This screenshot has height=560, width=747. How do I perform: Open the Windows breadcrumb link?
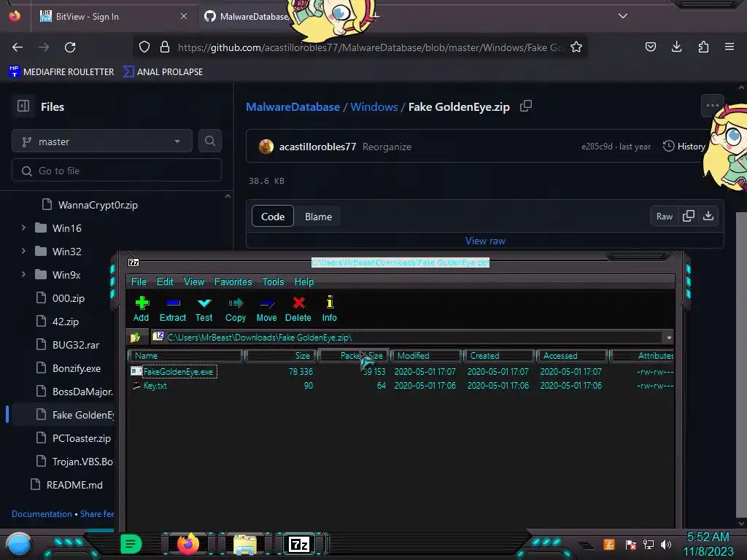[374, 106]
